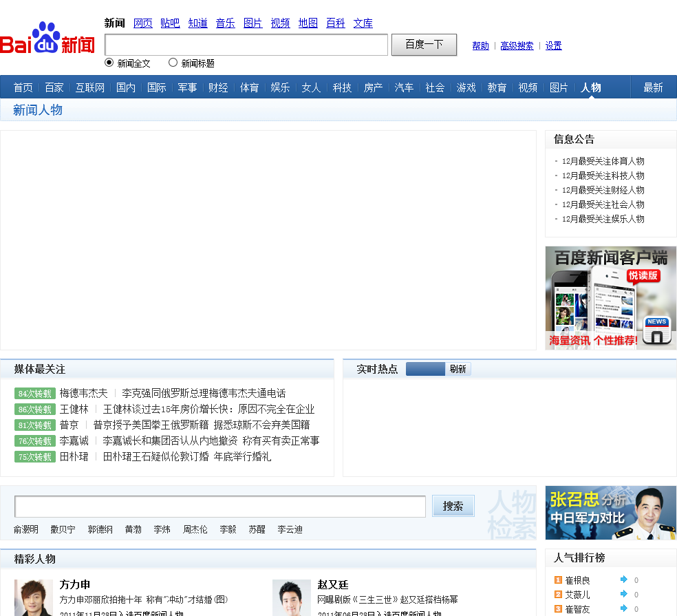Open 12月最受关注娱乐人物 announcement
Viewport: 677px width, 616px height.
point(603,219)
